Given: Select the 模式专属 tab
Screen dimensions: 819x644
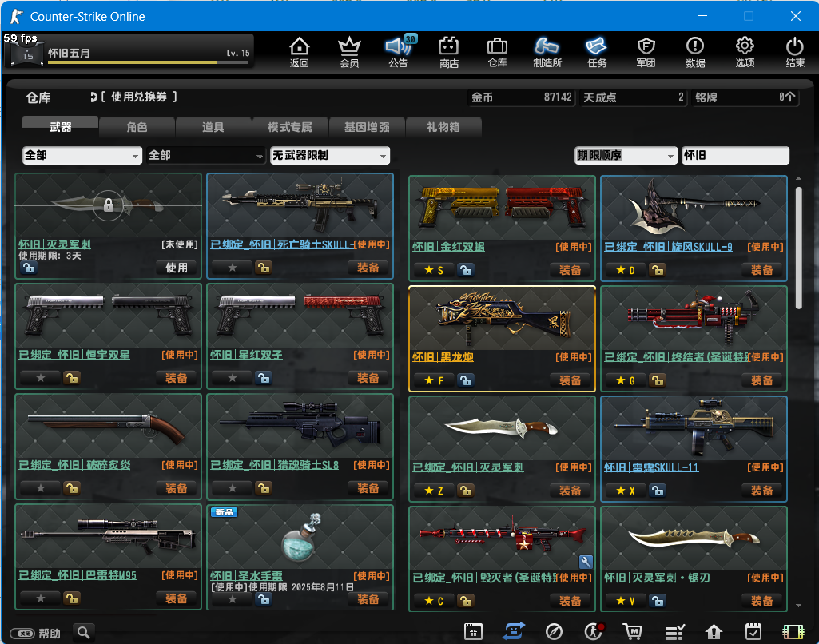Looking at the screenshot, I should click(x=290, y=127).
